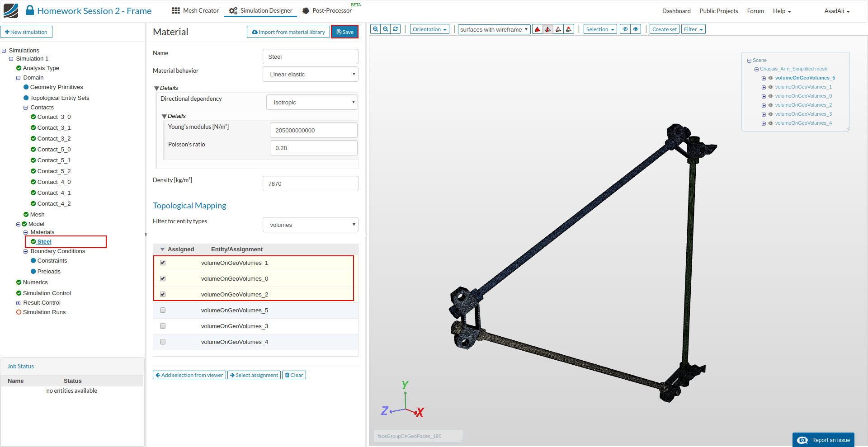Viewport: 868px width, 447px height.
Task: Click the Young's modulus input field
Action: coord(314,130)
